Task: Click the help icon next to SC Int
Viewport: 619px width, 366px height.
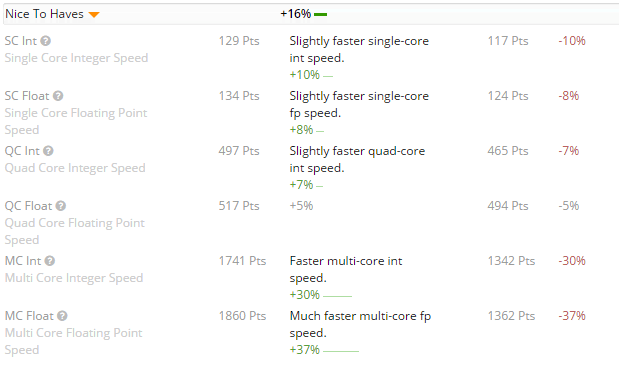Action: click(46, 41)
